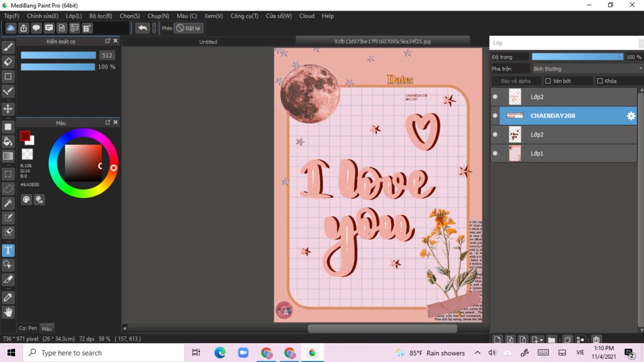Click the comment box toolbar icon

pyautogui.click(x=49, y=28)
